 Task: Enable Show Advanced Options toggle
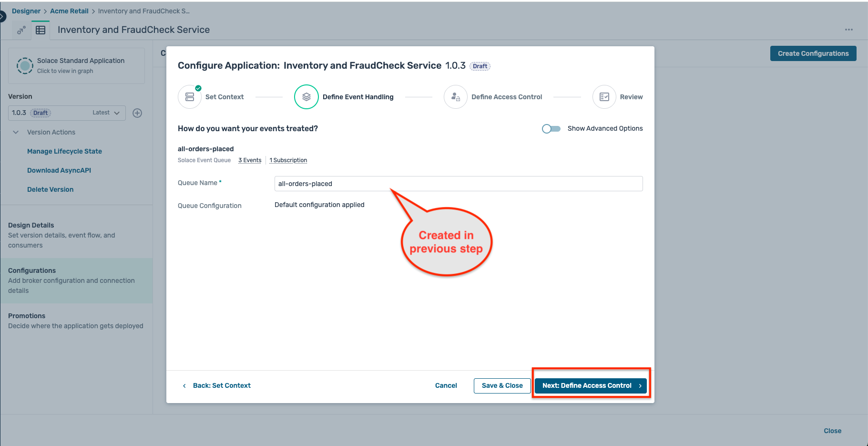pos(551,129)
